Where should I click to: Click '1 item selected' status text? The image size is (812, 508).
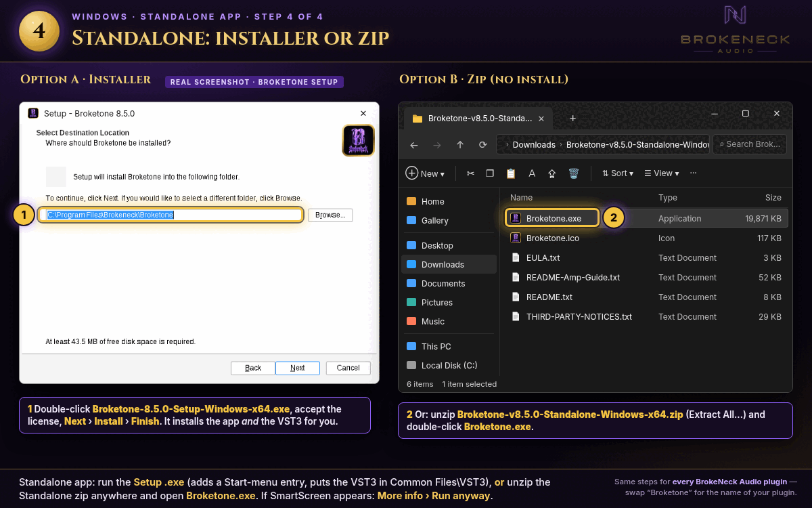click(470, 384)
